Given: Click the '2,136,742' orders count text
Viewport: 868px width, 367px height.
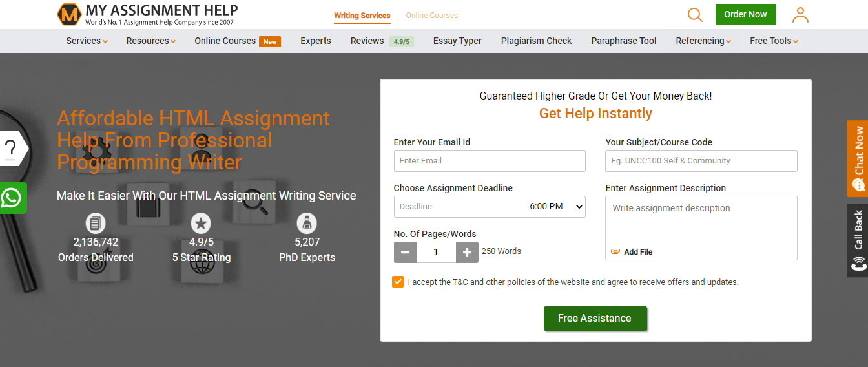Looking at the screenshot, I should coord(96,242).
